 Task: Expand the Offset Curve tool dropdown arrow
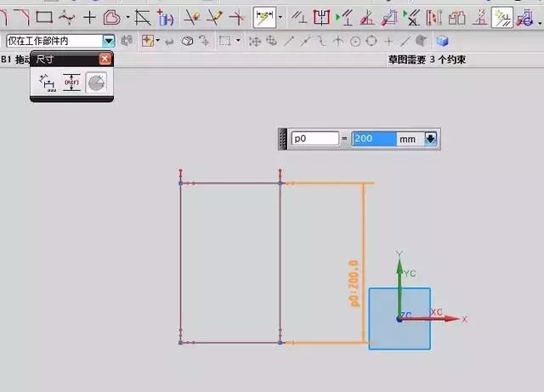127,16
